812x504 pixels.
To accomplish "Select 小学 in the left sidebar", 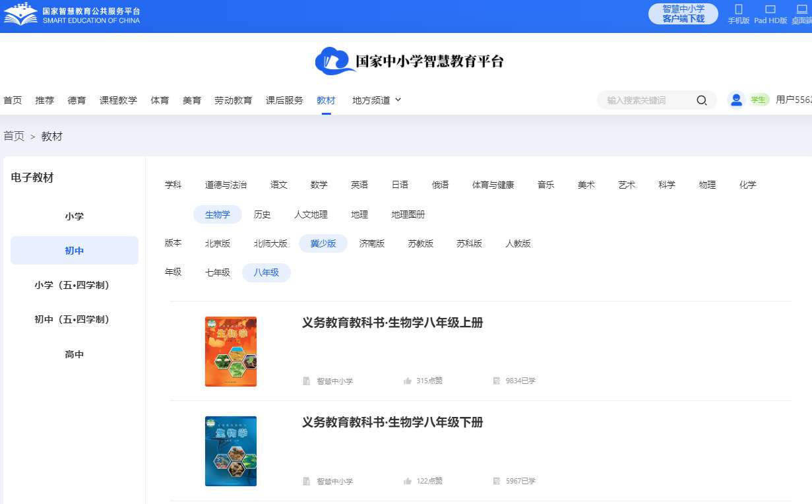I will coord(75,216).
